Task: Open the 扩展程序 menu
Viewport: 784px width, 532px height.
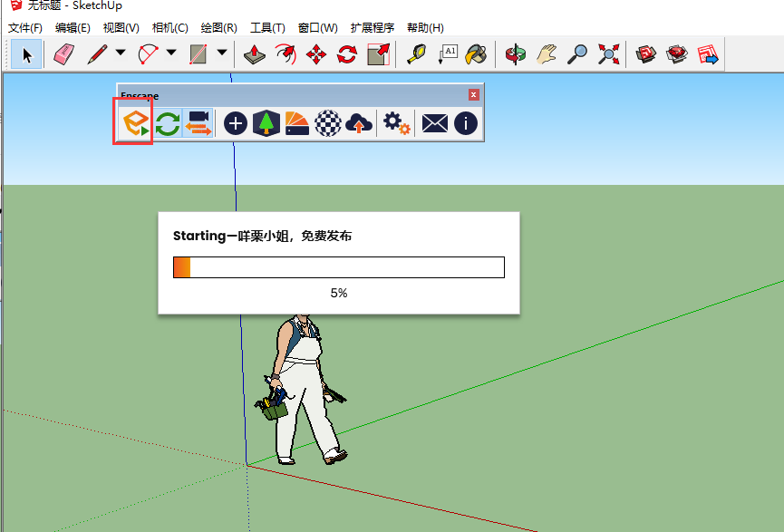Action: coord(373,27)
